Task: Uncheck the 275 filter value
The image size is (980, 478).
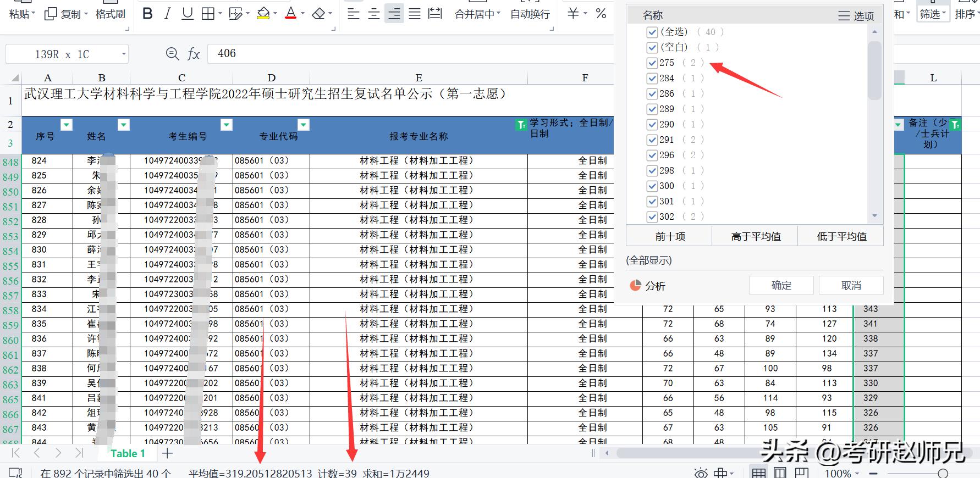Action: [x=652, y=63]
